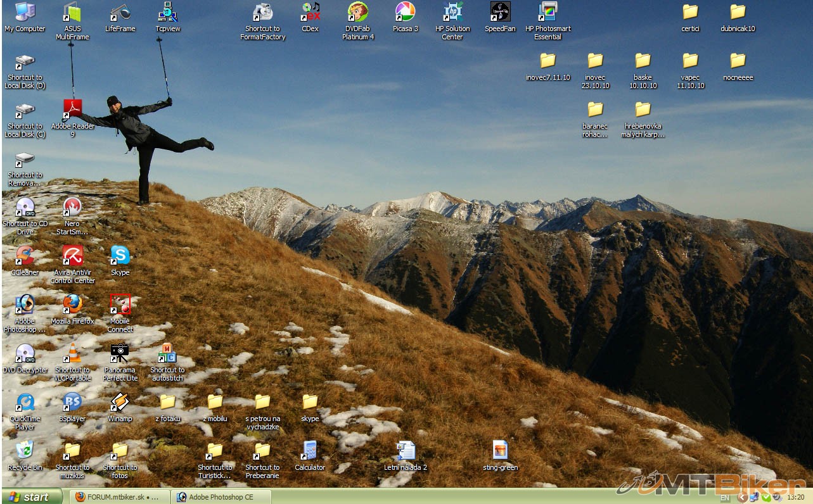The image size is (813, 504).
Task: Expand hidden system tray icons arrow
Action: [742, 498]
